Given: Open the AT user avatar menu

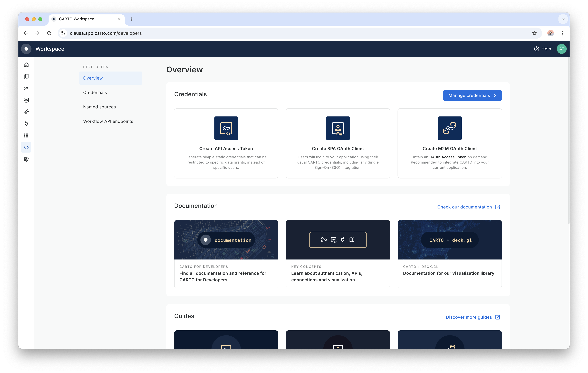Looking at the screenshot, I should (x=561, y=49).
